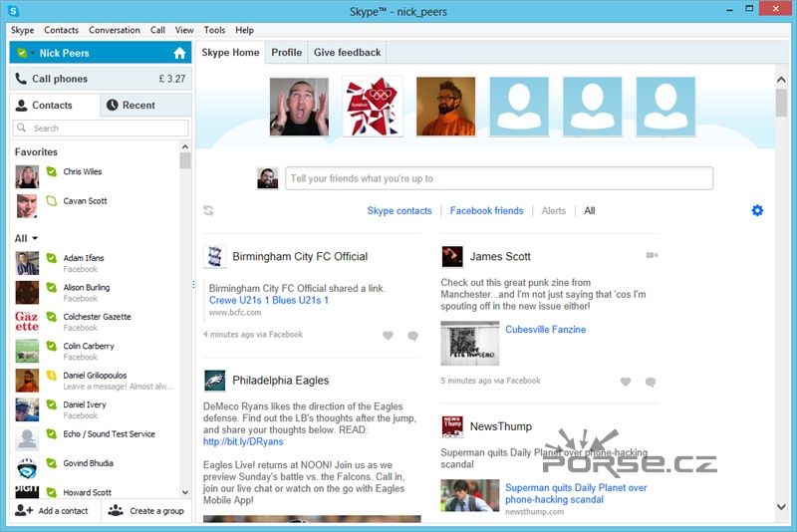Click the Skype logo in title bar

click(14, 11)
